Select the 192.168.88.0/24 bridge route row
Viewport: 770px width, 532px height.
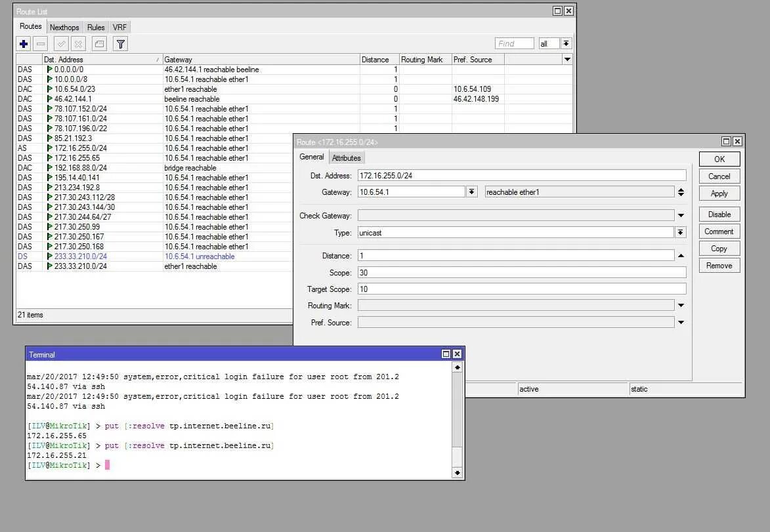pyautogui.click(x=155, y=168)
